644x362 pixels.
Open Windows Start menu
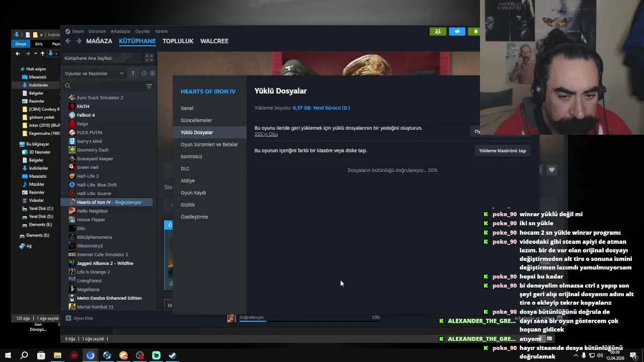tap(8, 355)
